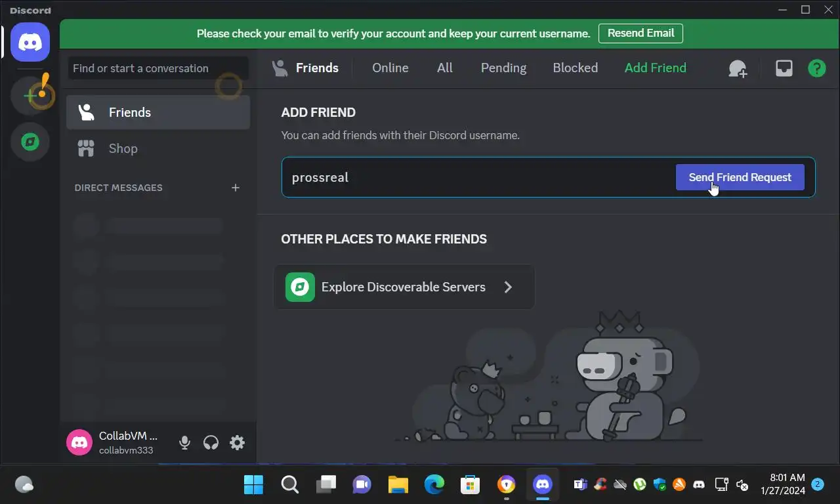Open weather widget on taskbar
Image resolution: width=840 pixels, height=504 pixels.
click(x=24, y=485)
